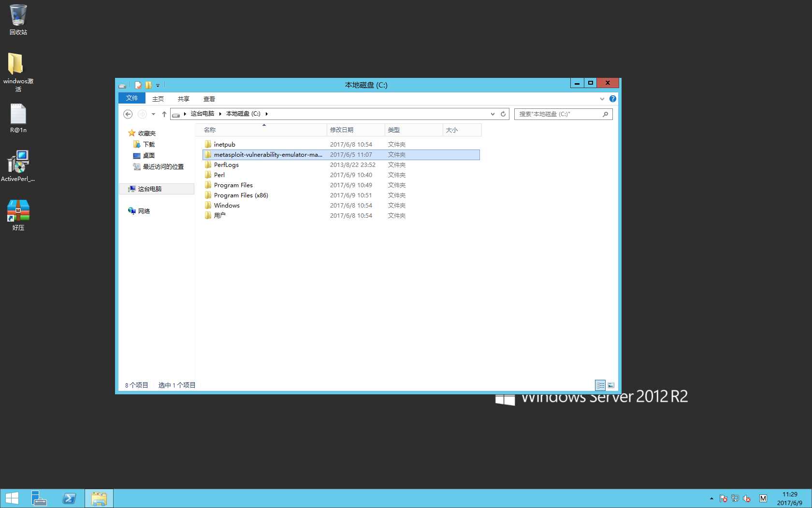The height and width of the screenshot is (508, 812).
Task: Switch to large icons view layout
Action: tap(611, 385)
